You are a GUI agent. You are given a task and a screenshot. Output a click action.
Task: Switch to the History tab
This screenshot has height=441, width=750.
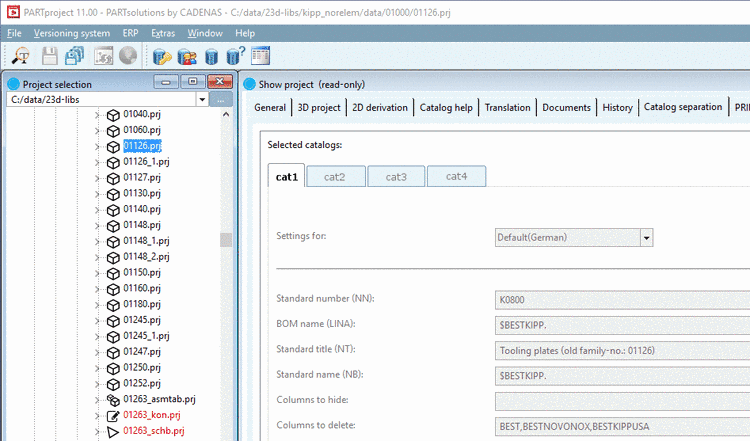(618, 107)
